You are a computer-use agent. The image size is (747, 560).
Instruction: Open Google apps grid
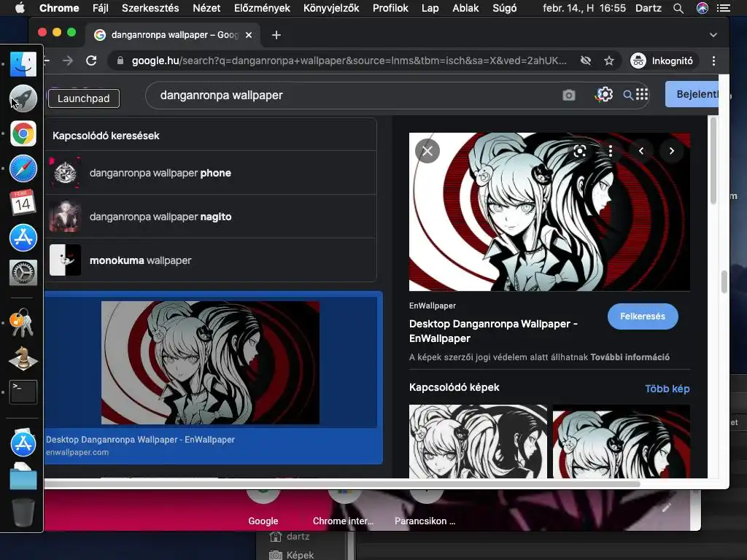pyautogui.click(x=642, y=94)
